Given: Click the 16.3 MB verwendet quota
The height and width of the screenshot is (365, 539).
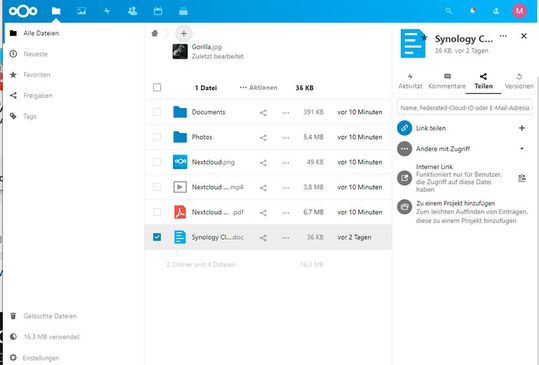Looking at the screenshot, I should point(51,337).
